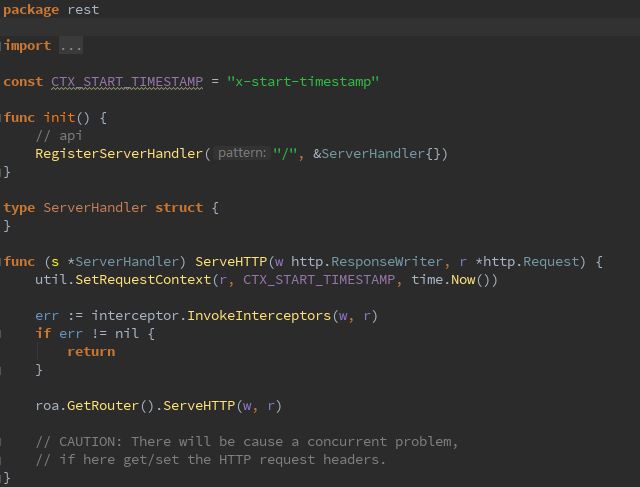
Task: Click receiver (s *ServerHandler)
Action: (115, 262)
